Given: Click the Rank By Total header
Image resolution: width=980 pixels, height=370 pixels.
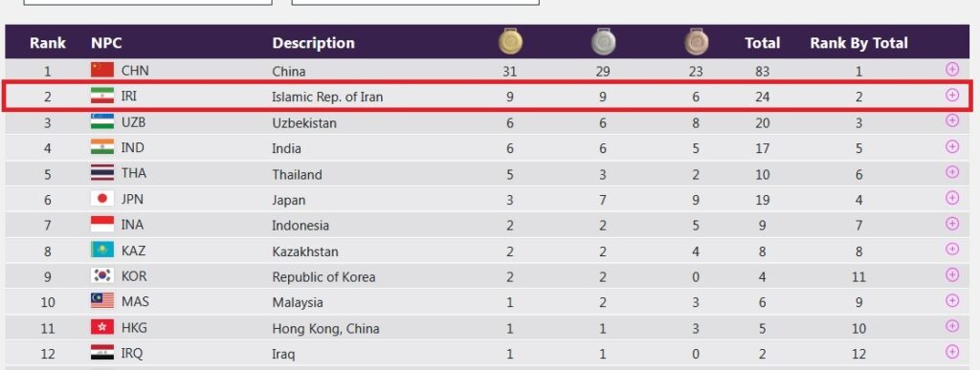Looking at the screenshot, I should tap(858, 43).
